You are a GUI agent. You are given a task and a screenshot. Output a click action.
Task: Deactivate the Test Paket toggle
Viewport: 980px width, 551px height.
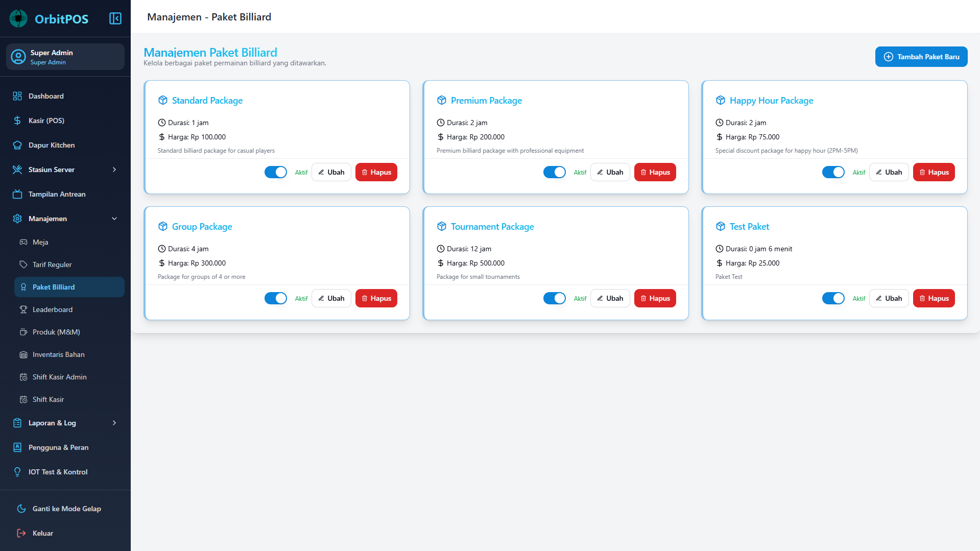coord(833,298)
